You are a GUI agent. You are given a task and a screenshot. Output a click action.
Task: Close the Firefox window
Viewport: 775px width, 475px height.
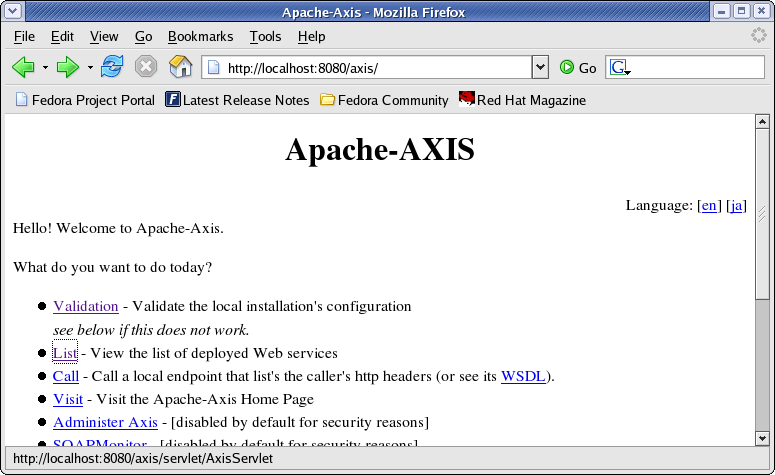(x=761, y=11)
